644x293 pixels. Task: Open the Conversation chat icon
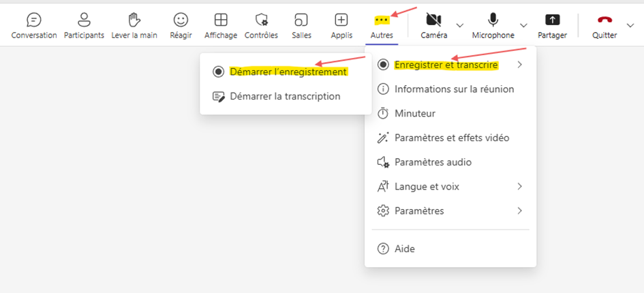tap(34, 19)
